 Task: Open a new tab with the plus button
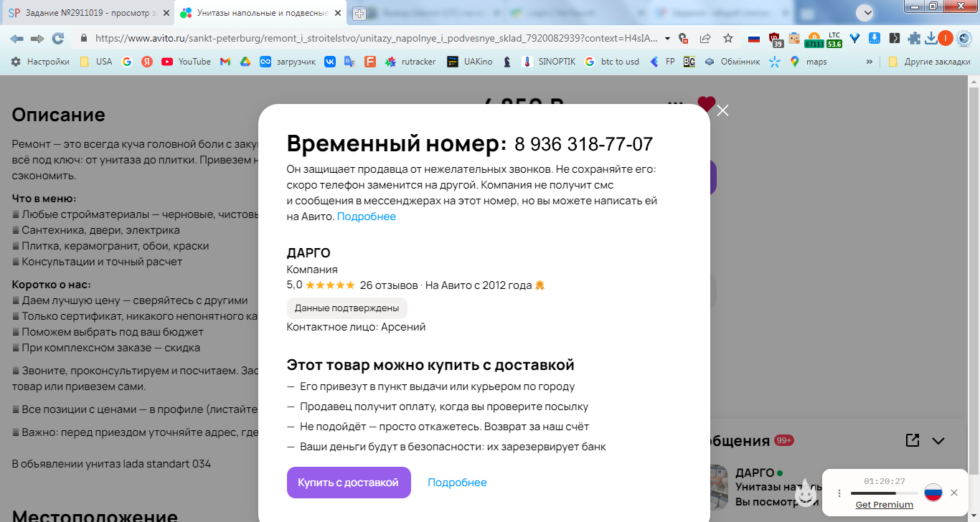[x=359, y=13]
